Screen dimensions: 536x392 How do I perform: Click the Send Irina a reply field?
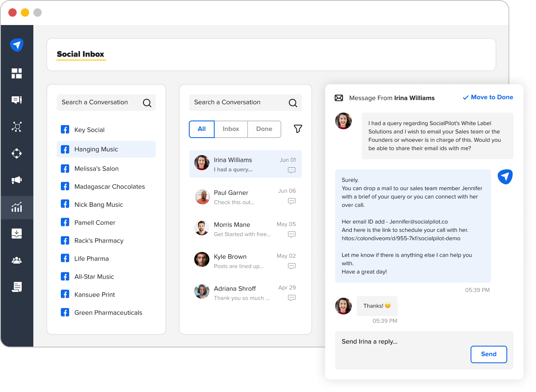(x=424, y=350)
